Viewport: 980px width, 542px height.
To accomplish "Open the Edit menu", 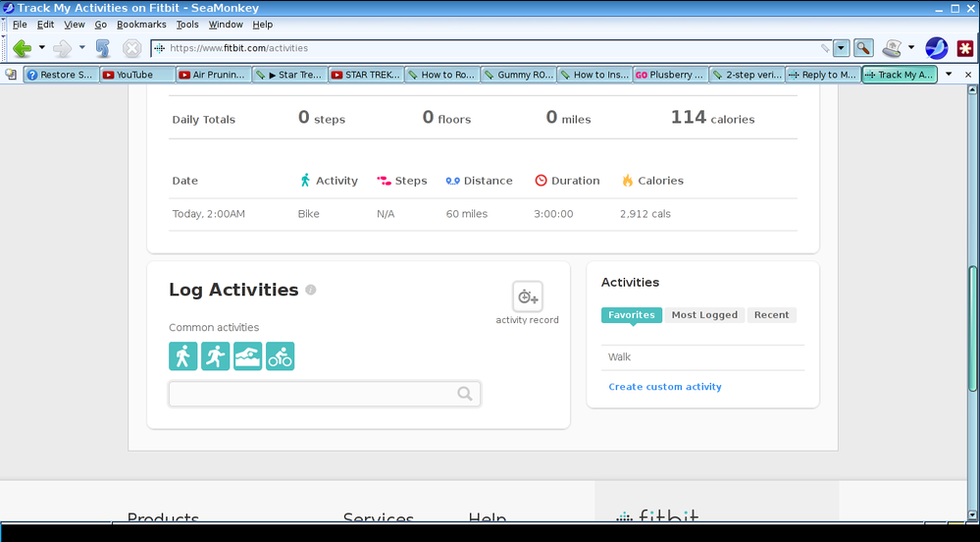I will (46, 25).
